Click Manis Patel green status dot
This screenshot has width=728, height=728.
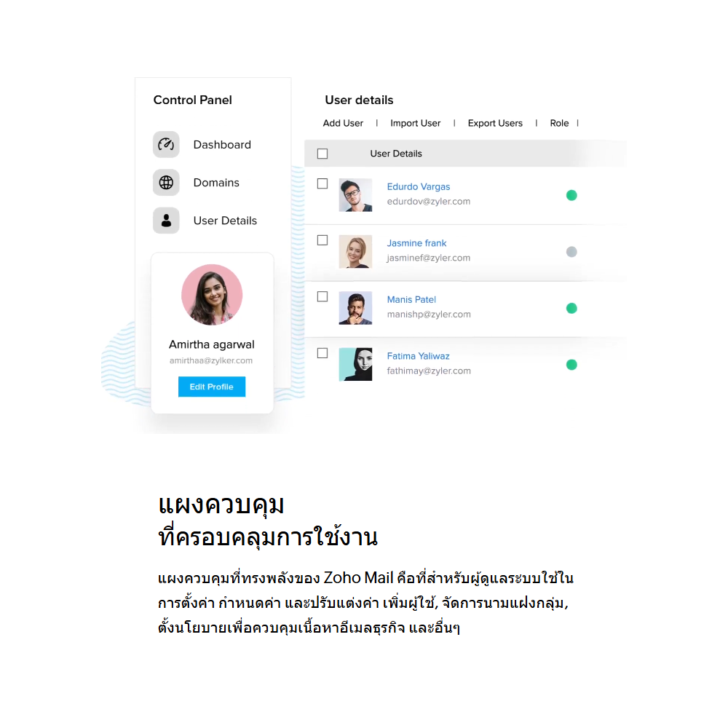[571, 308]
